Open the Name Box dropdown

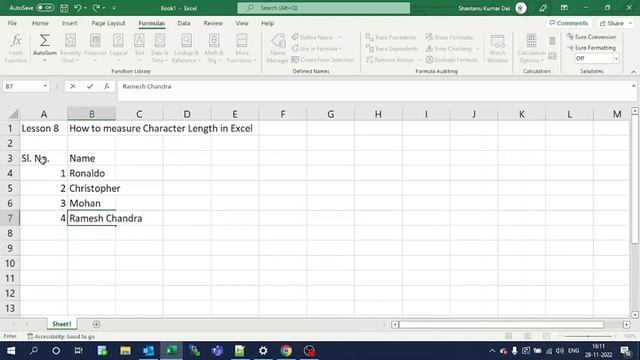(x=45, y=86)
